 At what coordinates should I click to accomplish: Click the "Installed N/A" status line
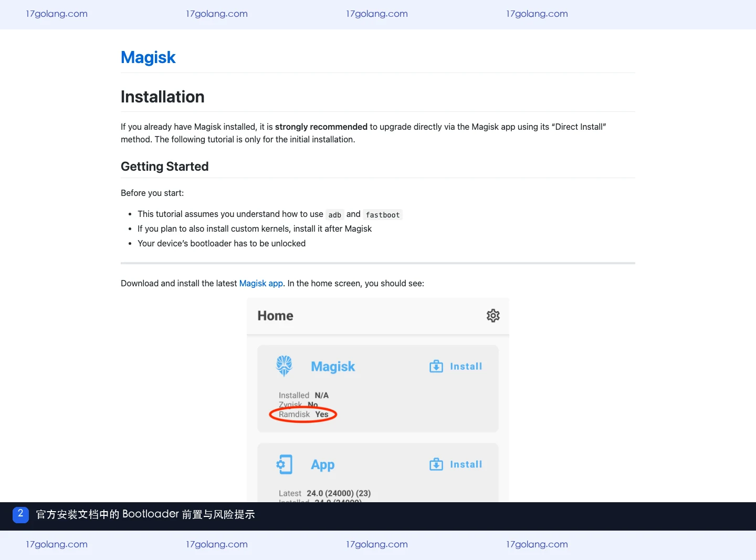(303, 395)
